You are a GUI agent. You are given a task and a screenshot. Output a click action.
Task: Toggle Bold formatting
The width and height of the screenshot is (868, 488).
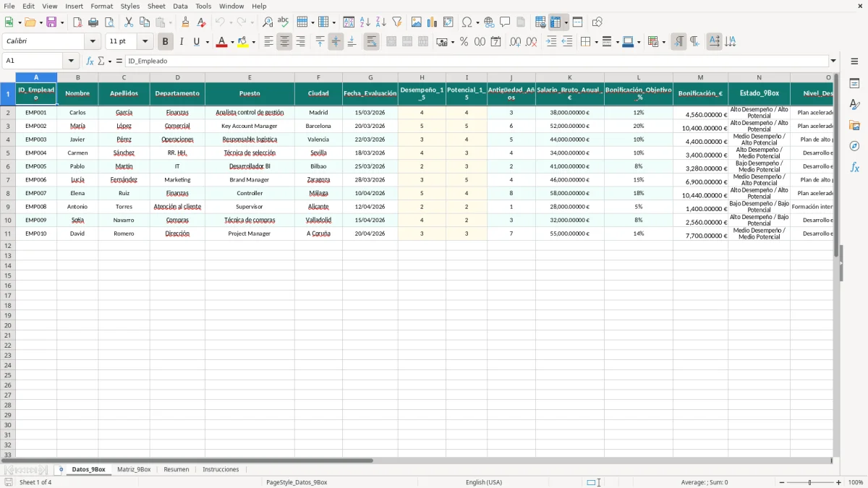pyautogui.click(x=166, y=42)
